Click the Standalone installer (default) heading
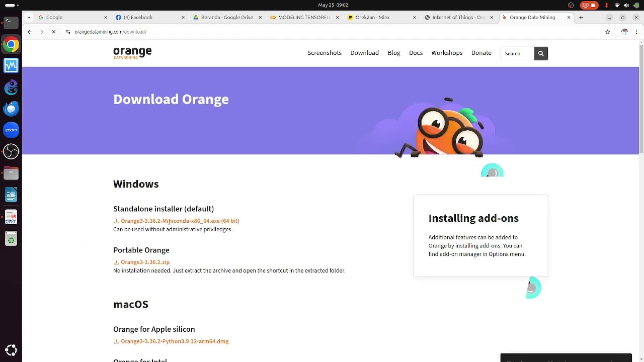The width and height of the screenshot is (644, 362). (x=164, y=209)
